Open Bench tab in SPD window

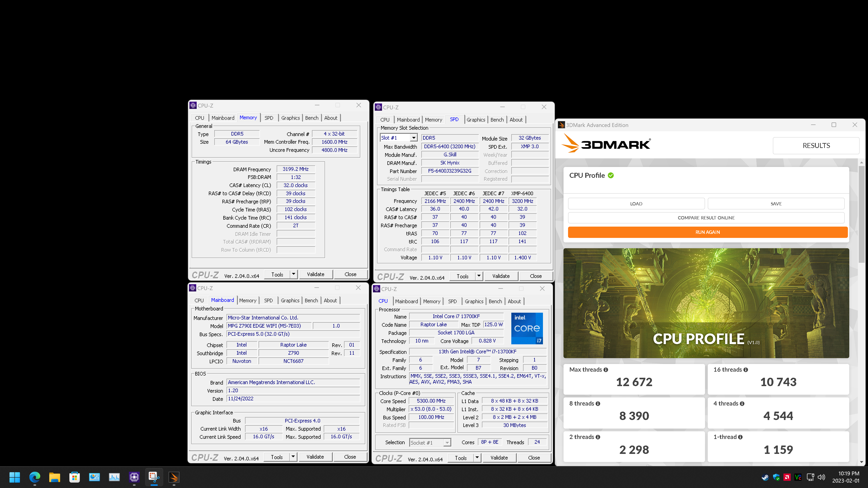click(x=497, y=120)
